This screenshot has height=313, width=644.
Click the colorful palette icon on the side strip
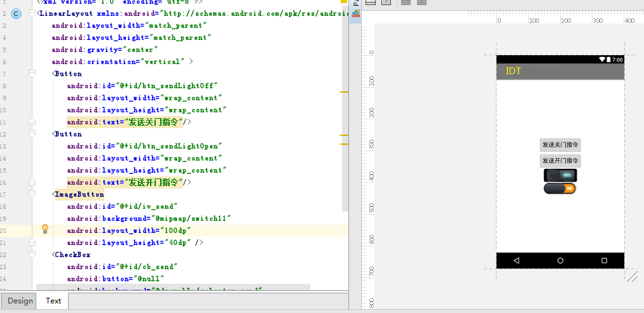click(x=355, y=12)
